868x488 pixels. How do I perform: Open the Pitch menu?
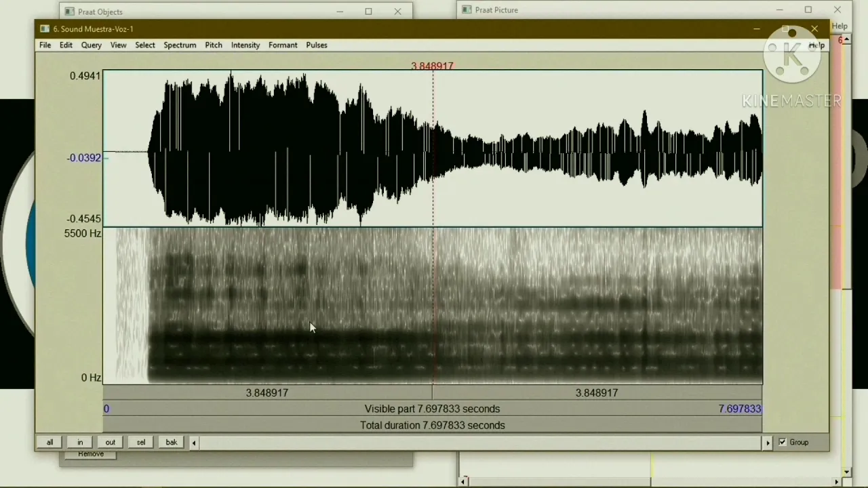tap(214, 45)
